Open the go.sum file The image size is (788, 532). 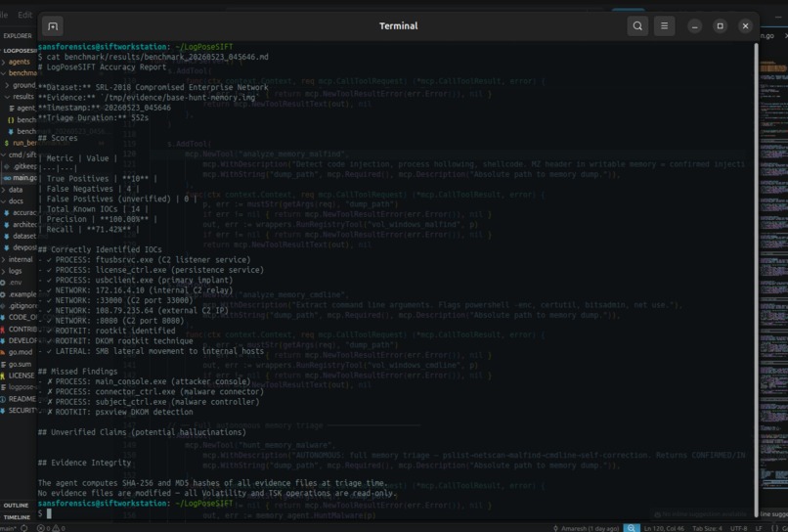(x=18, y=364)
